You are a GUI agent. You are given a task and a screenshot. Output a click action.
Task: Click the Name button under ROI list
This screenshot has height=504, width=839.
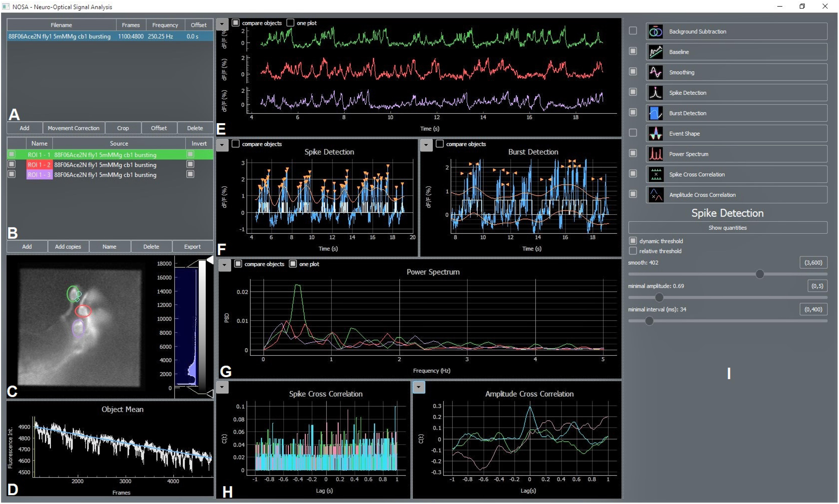point(109,247)
